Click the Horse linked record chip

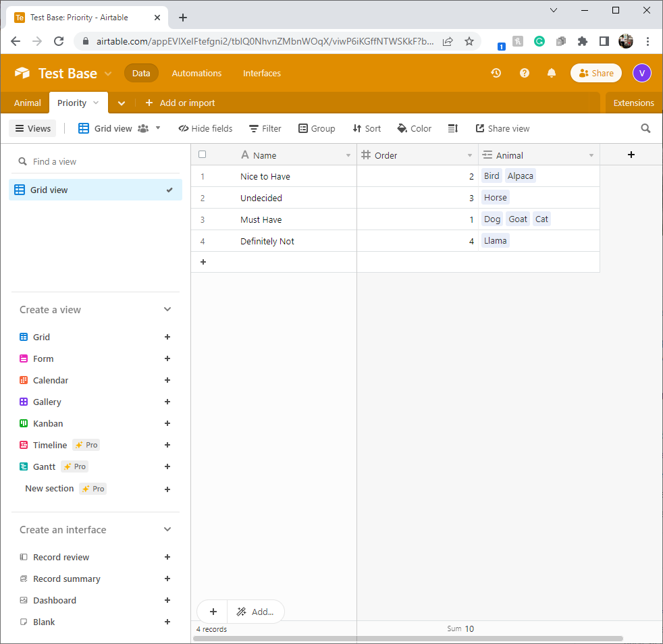[495, 198]
